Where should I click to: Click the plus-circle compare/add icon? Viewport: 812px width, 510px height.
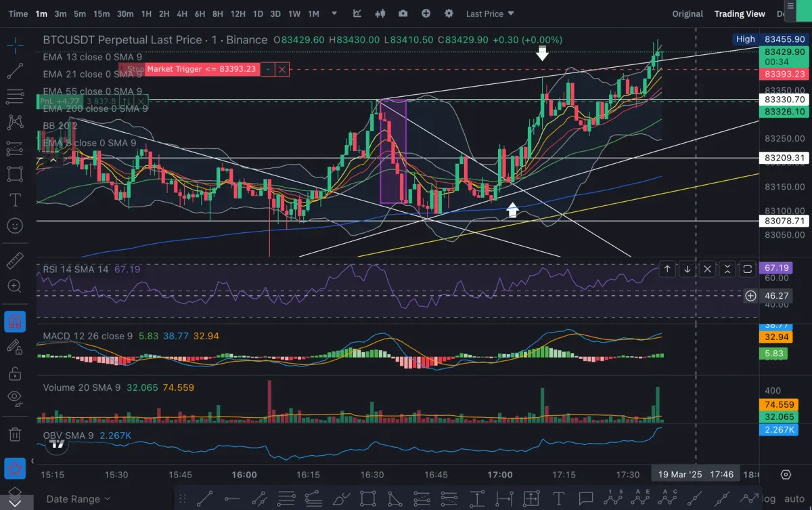[426, 14]
